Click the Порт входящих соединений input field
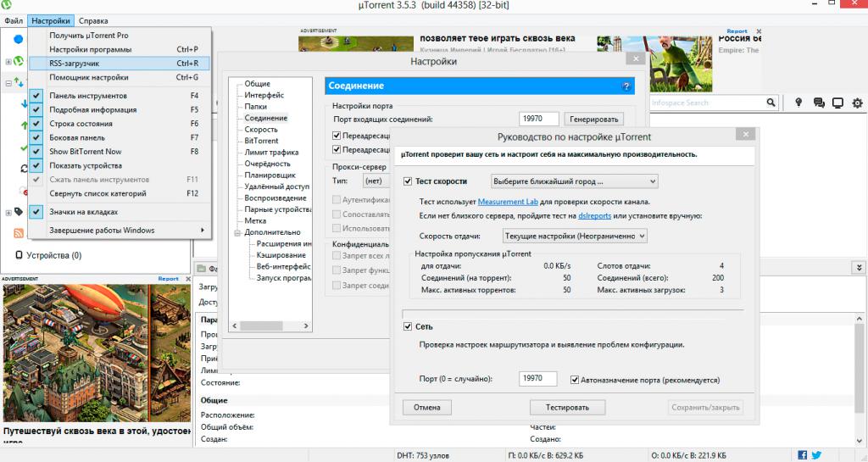868x462 pixels. click(538, 119)
